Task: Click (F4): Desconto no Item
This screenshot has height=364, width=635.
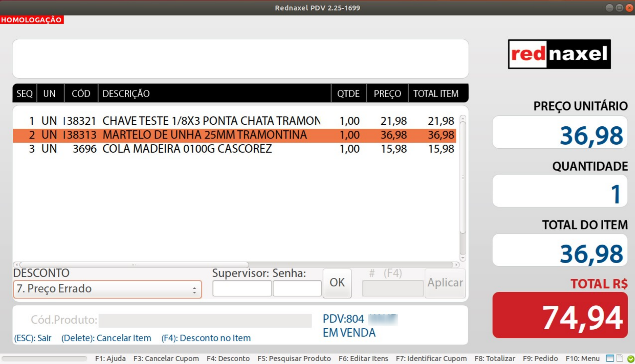Action: [206, 338]
